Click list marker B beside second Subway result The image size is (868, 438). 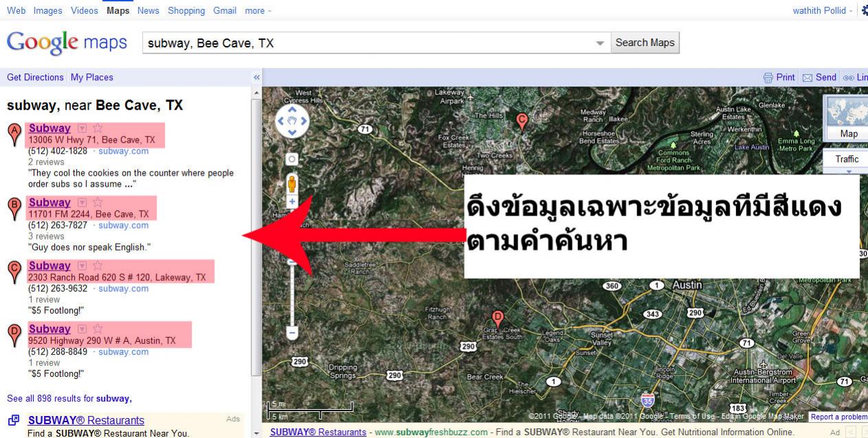pos(14,209)
